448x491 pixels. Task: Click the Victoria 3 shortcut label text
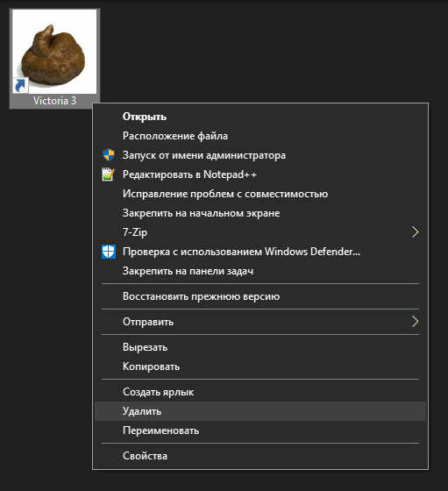pos(54,101)
